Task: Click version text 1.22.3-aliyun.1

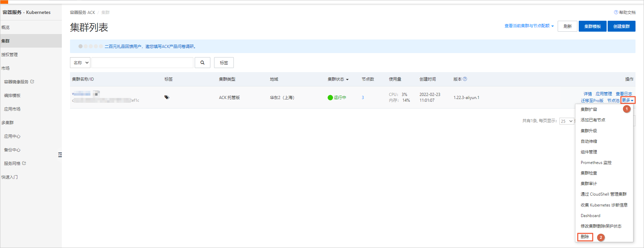Action: click(466, 98)
